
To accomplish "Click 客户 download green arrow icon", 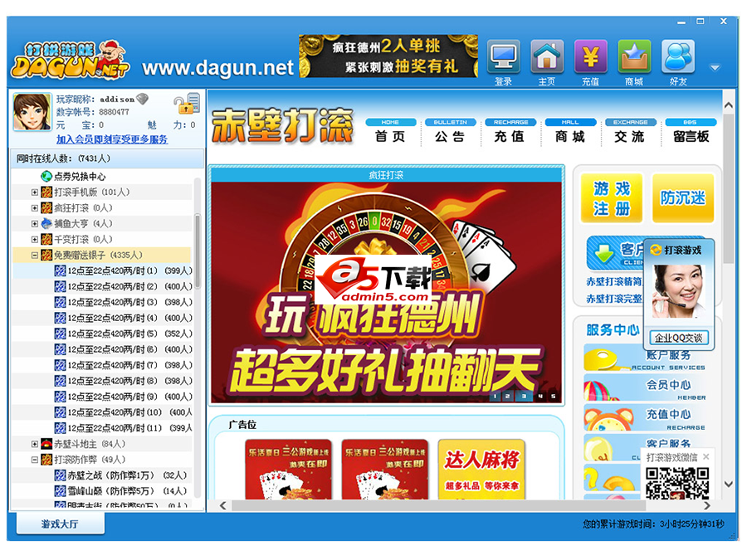I will [603, 253].
